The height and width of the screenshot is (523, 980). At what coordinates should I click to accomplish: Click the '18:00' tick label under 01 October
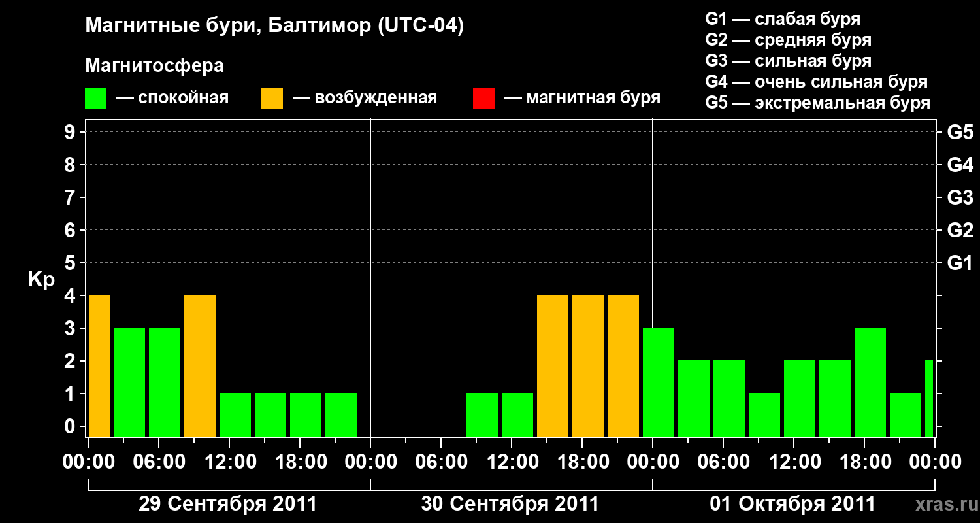click(x=864, y=462)
